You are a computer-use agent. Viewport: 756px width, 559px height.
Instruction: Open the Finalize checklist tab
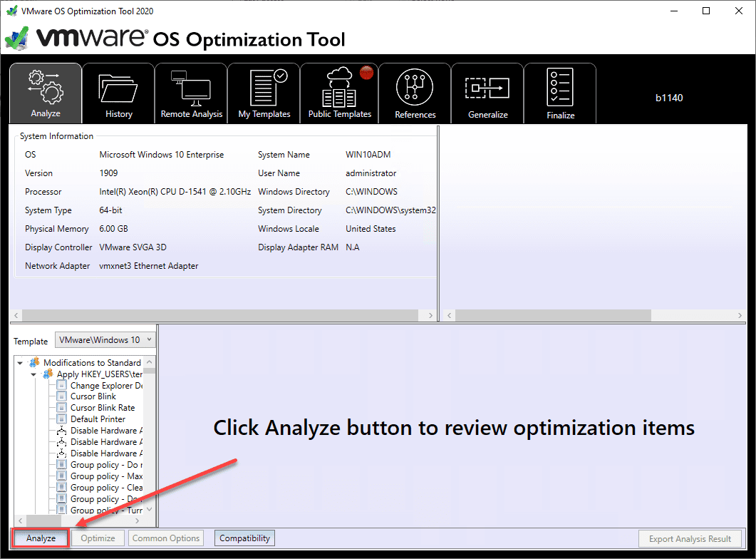pos(560,93)
